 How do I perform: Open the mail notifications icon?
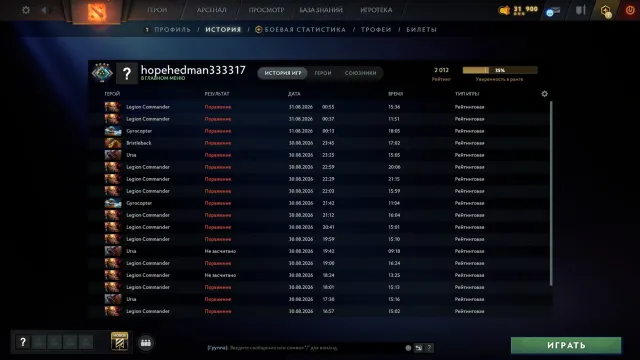point(553,11)
